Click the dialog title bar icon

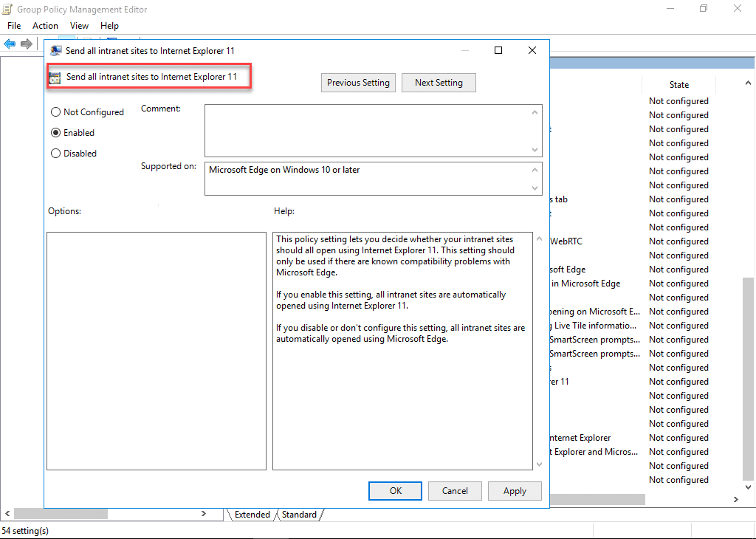pyautogui.click(x=56, y=51)
